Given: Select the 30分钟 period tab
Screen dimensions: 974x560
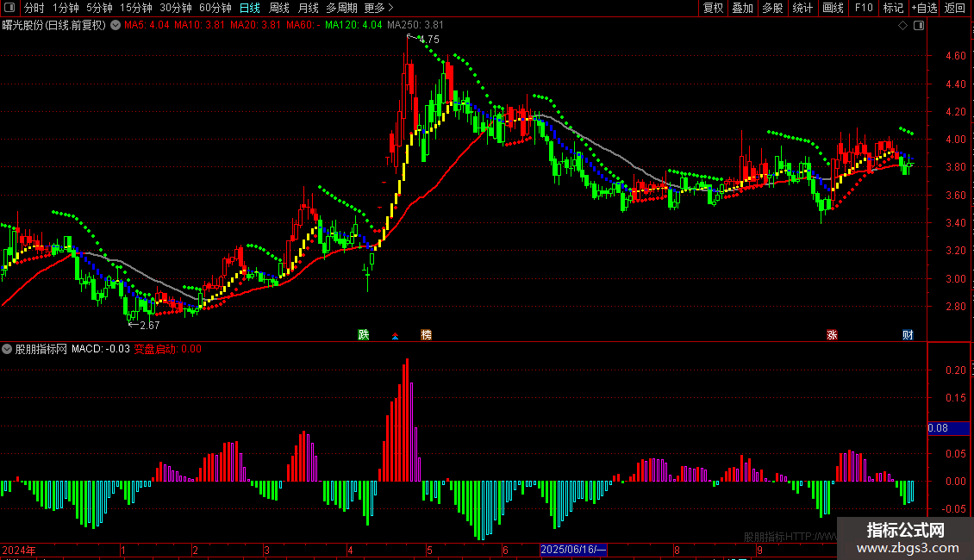Looking at the screenshot, I should pyautogui.click(x=176, y=8).
